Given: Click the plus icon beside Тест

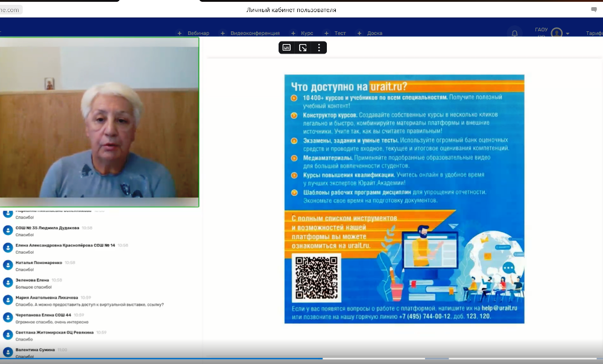Looking at the screenshot, I should click(x=326, y=33).
